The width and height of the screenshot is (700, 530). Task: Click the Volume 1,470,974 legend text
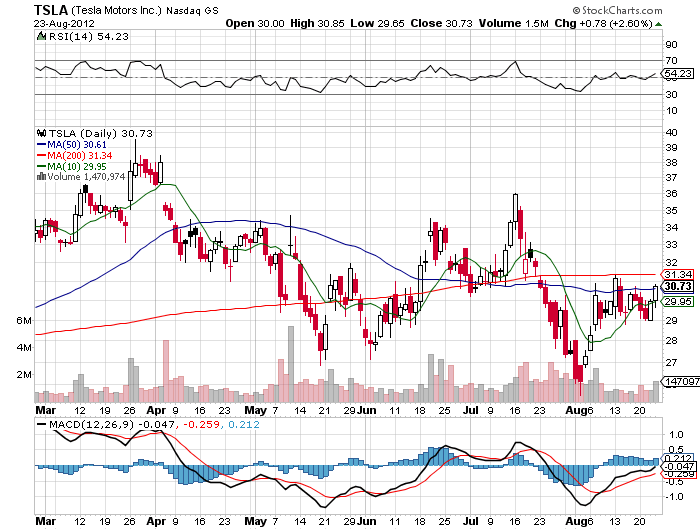point(86,177)
